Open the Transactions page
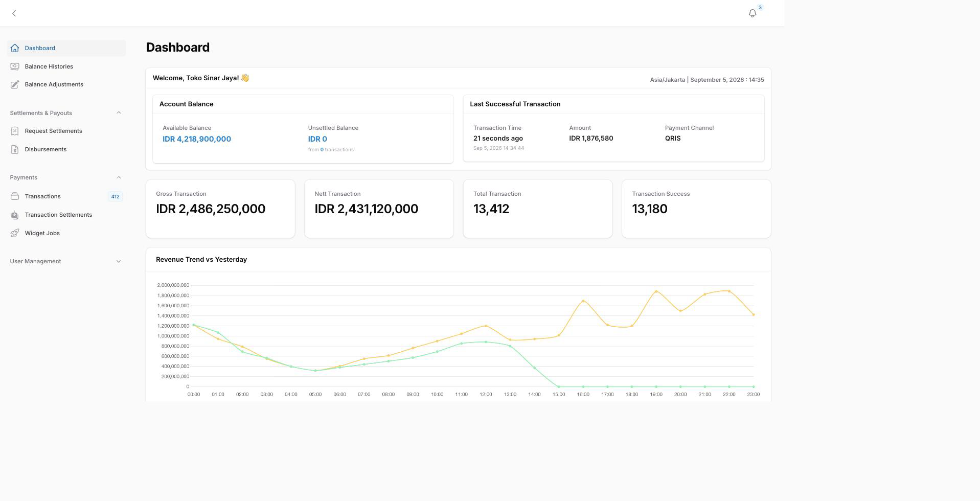980x501 pixels. pos(66,196)
